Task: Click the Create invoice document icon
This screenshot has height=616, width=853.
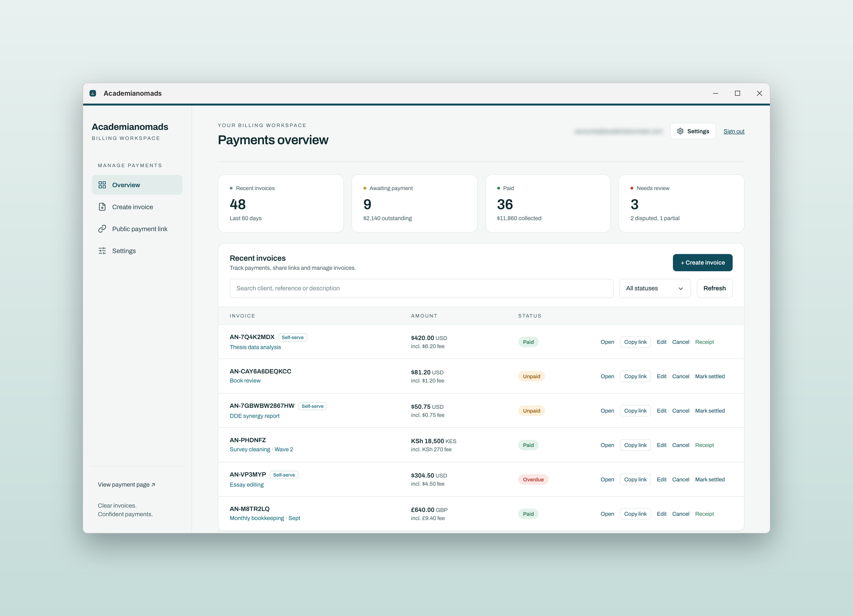Action: 102,207
